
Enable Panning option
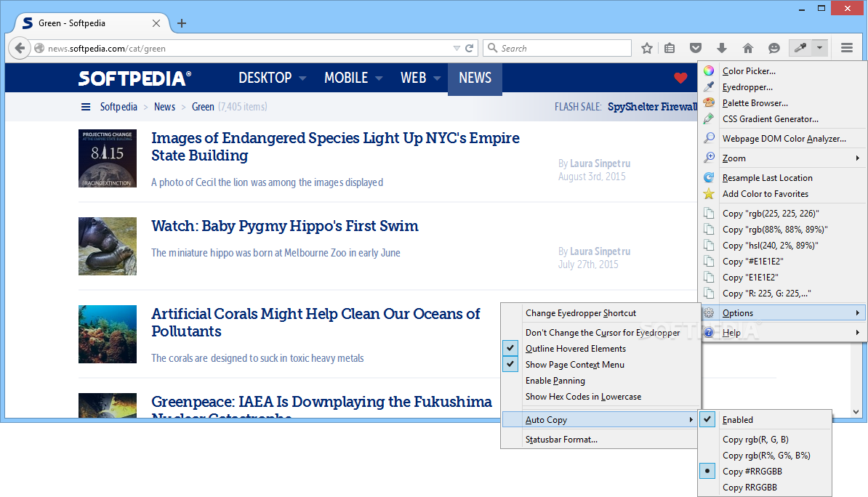(x=600, y=381)
